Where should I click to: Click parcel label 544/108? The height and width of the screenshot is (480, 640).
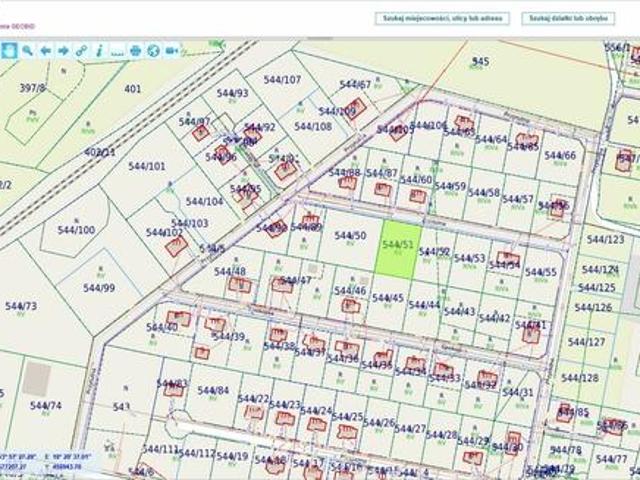(313, 127)
